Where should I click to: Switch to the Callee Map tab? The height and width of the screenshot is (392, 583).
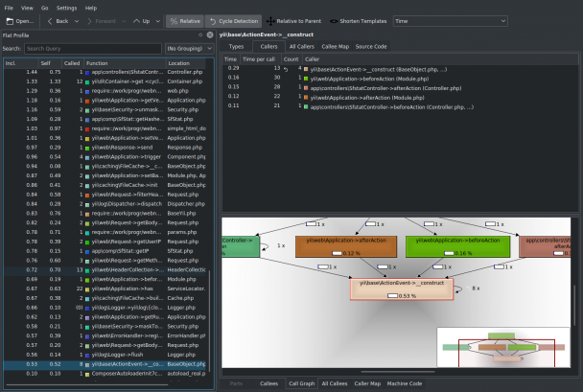[x=335, y=46]
